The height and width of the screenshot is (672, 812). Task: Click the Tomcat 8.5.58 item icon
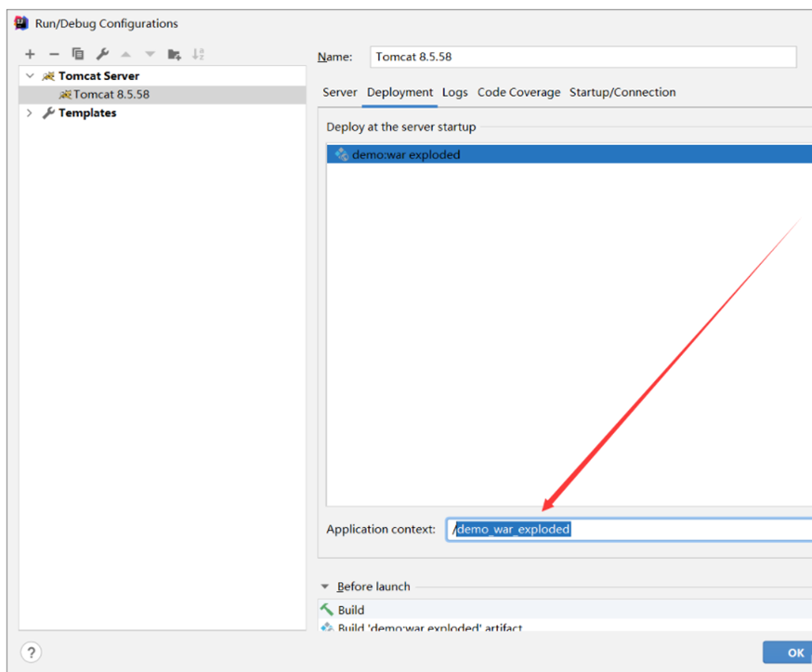click(65, 94)
